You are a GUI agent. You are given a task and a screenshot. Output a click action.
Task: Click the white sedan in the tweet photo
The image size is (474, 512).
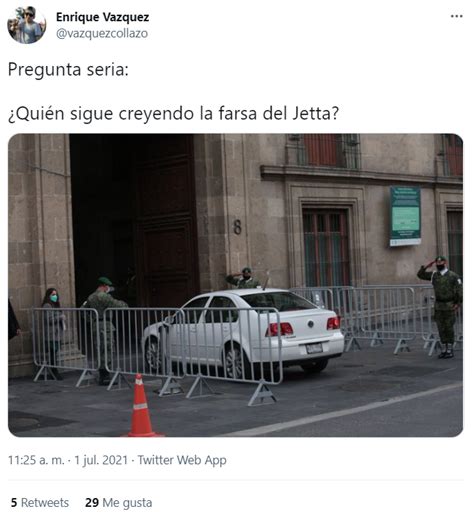click(x=244, y=331)
